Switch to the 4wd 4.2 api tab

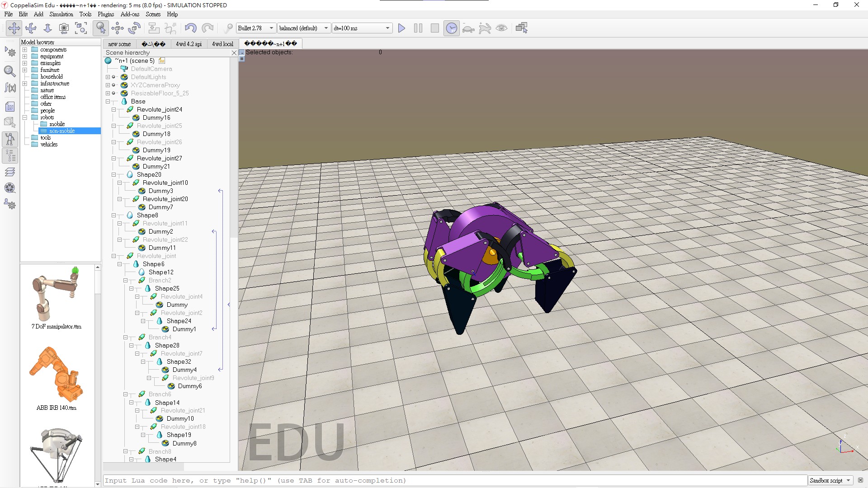pos(189,44)
